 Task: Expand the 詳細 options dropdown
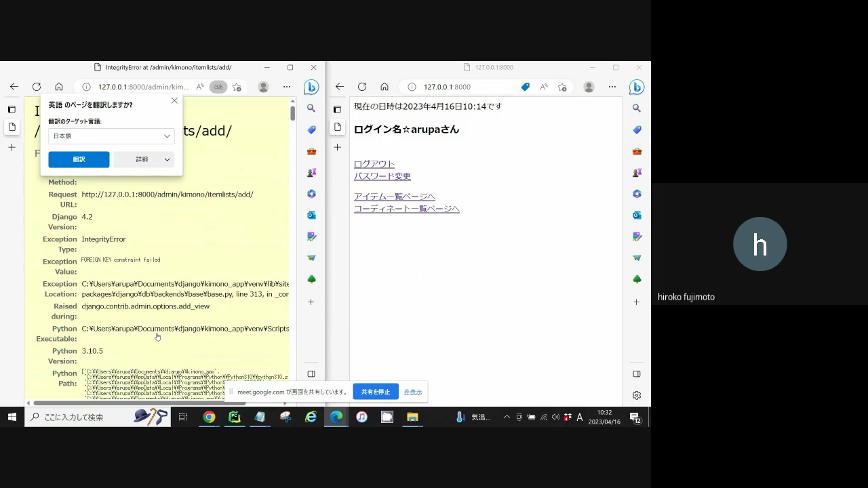pyautogui.click(x=144, y=159)
